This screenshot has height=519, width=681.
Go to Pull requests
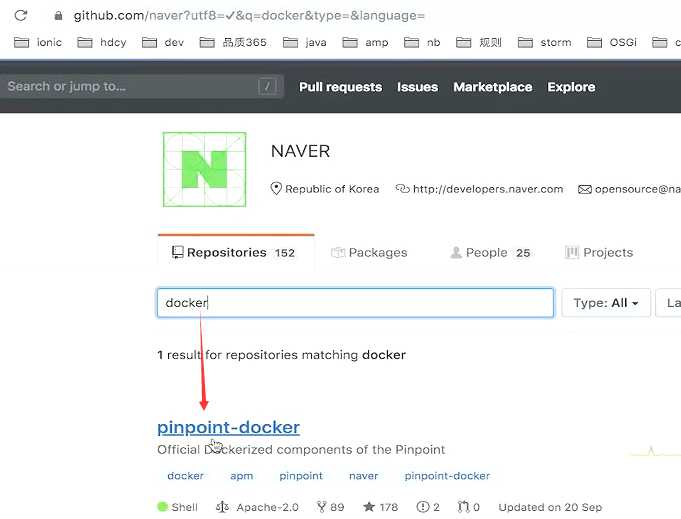340,87
